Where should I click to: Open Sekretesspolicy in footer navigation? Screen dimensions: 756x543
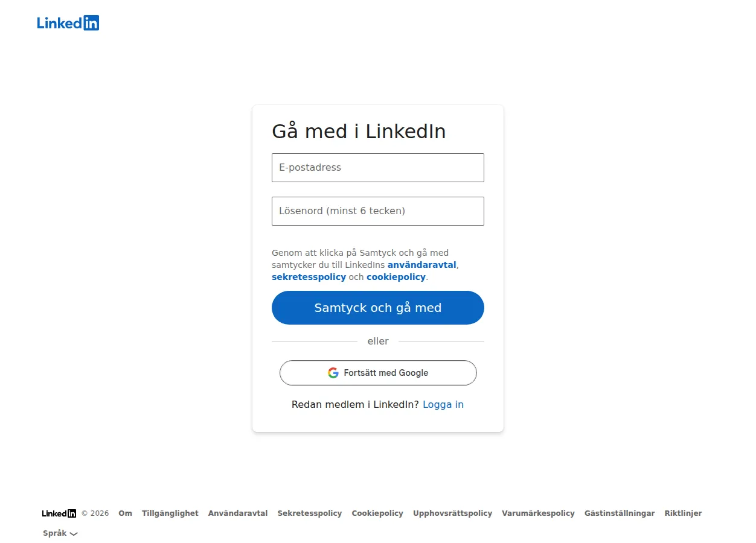[310, 513]
